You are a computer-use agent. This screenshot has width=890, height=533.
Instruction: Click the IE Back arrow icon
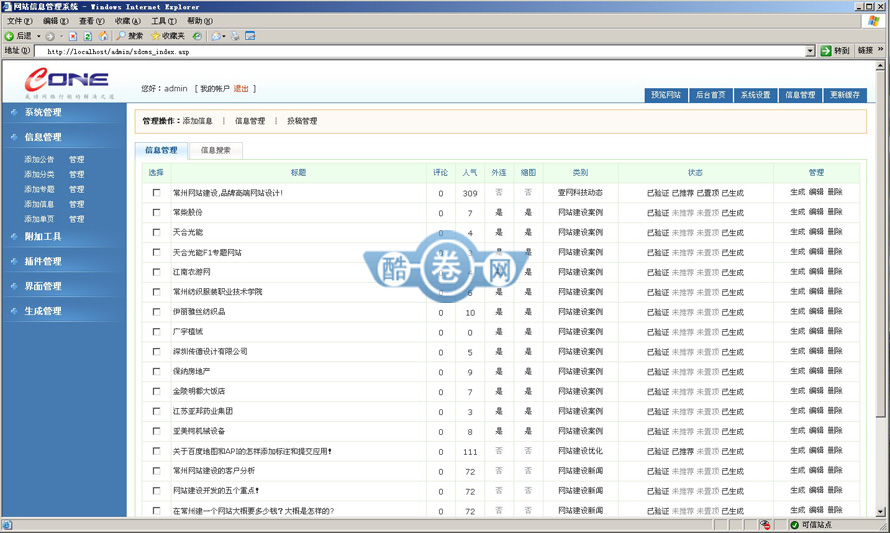point(9,36)
